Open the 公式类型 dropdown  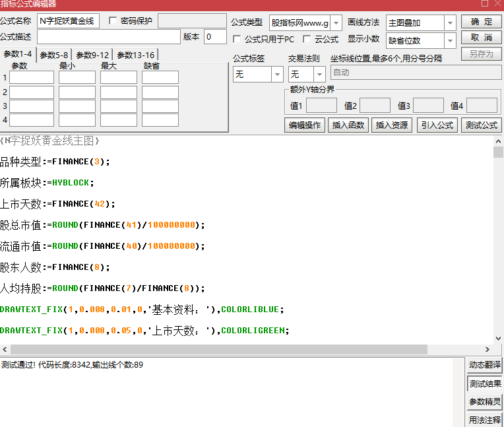336,23
